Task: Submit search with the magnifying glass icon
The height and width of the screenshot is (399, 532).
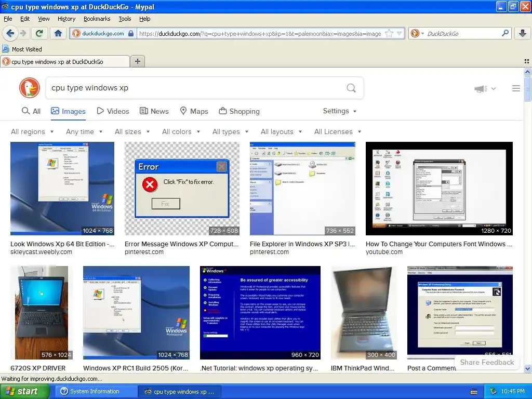Action: click(x=351, y=88)
